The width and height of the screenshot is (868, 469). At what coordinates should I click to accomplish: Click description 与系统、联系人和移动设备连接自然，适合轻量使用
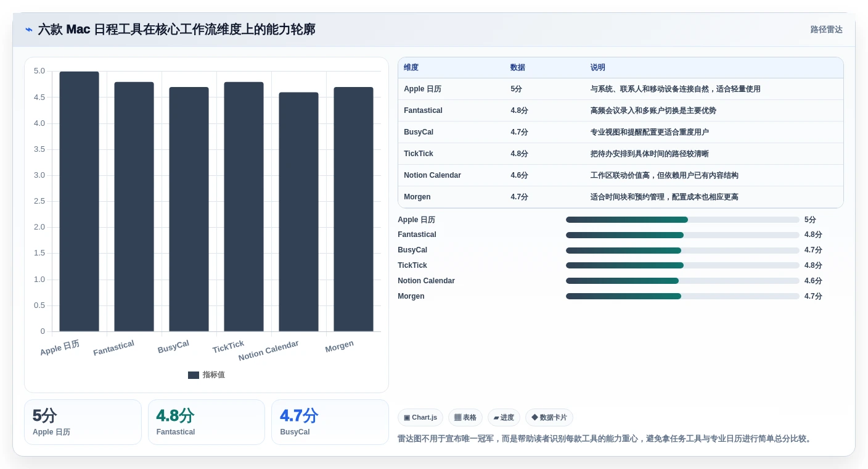point(676,89)
